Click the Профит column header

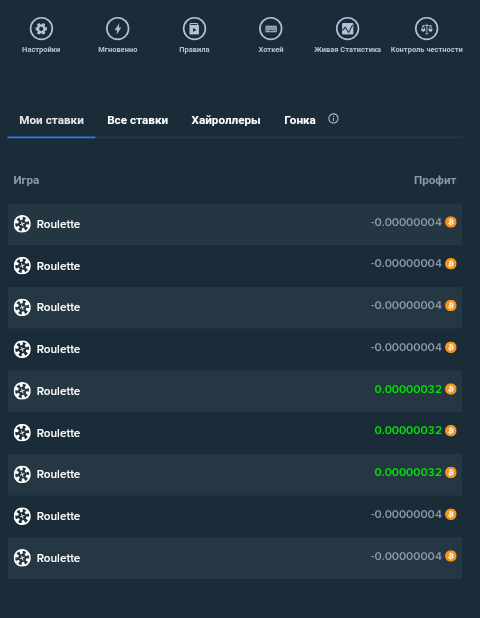tap(435, 180)
